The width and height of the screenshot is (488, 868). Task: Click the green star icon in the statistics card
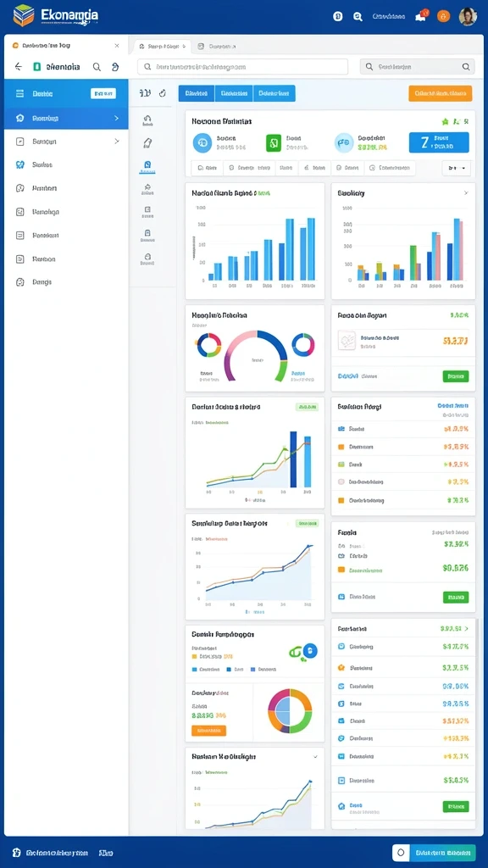[x=446, y=121]
